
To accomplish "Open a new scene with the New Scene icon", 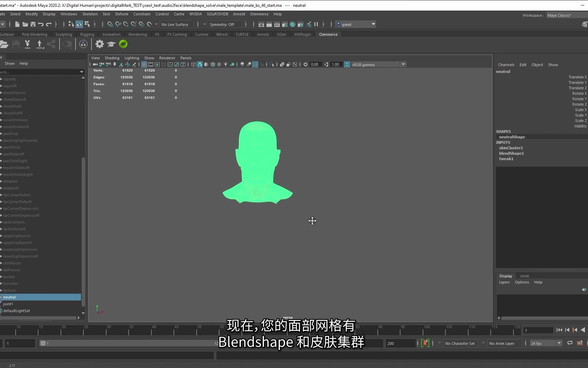I will click(17, 24).
